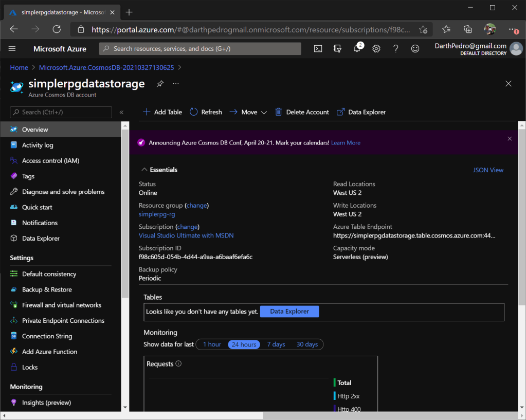Click the help question mark icon
This screenshot has height=420, width=526.
click(395, 49)
